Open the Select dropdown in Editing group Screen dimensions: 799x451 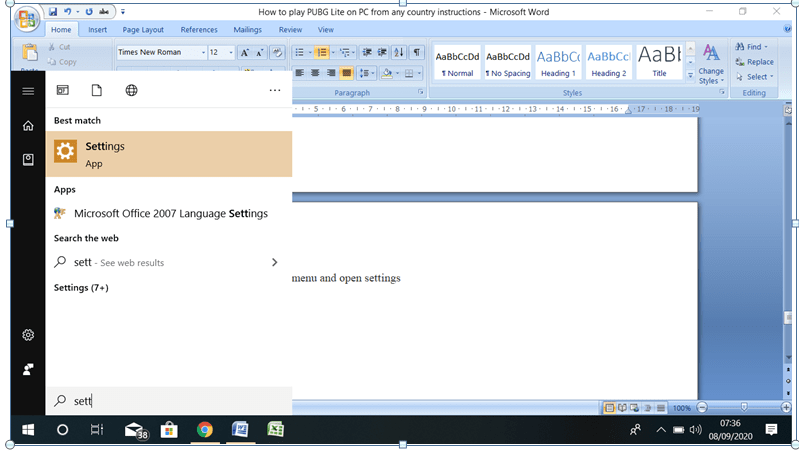tap(755, 76)
